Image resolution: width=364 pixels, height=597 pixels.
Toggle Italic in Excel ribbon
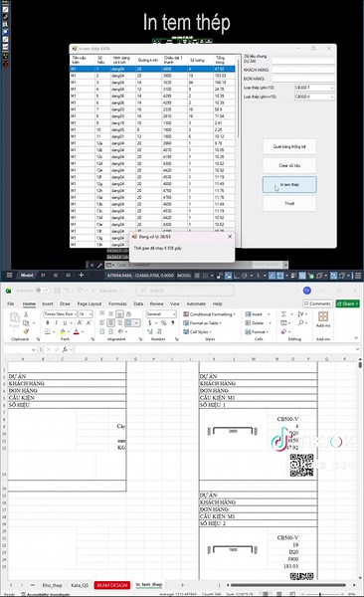[56, 322]
